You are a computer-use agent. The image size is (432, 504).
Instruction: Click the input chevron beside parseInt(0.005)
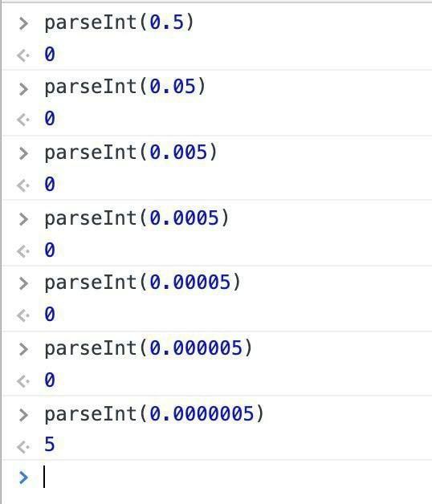[x=23, y=153]
